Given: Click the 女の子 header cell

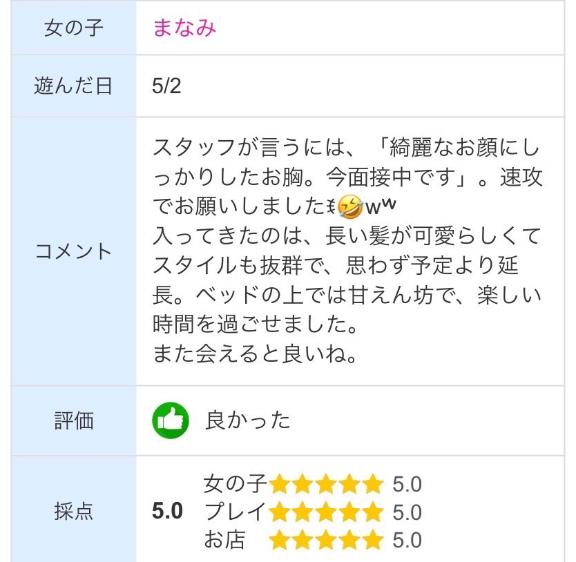Looking at the screenshot, I should pyautogui.click(x=74, y=28).
